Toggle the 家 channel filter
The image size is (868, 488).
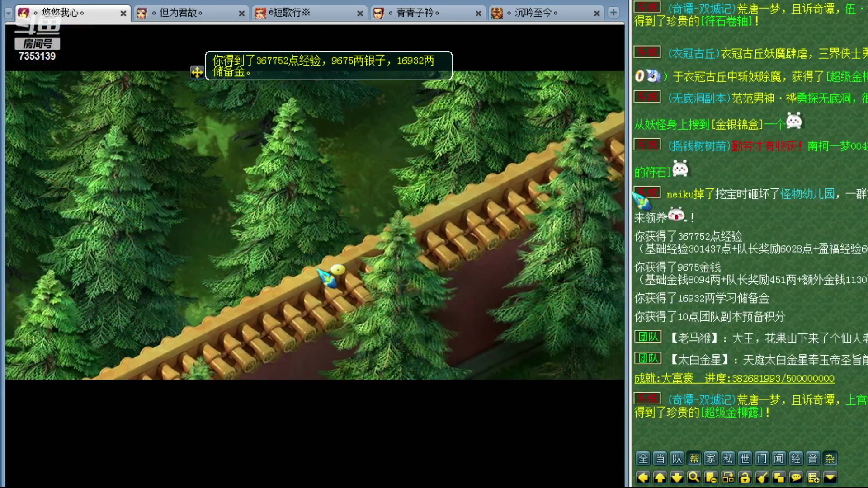pyautogui.click(x=711, y=459)
